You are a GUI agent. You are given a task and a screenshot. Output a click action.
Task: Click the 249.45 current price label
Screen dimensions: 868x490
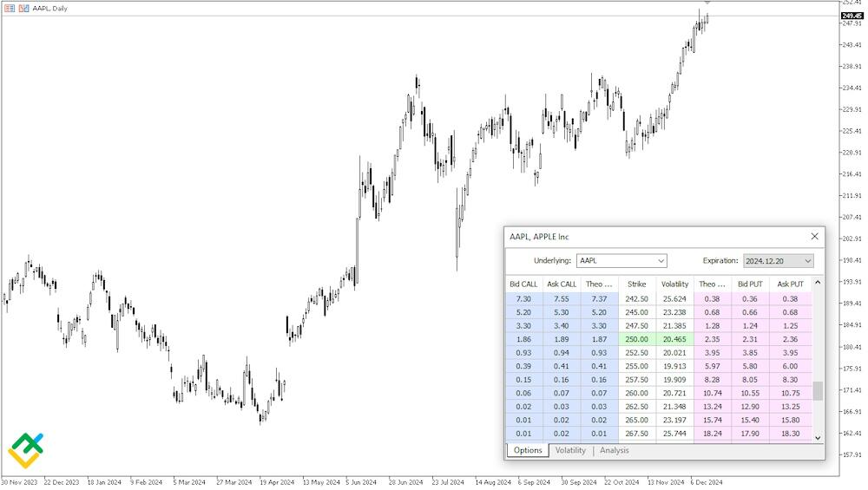852,15
